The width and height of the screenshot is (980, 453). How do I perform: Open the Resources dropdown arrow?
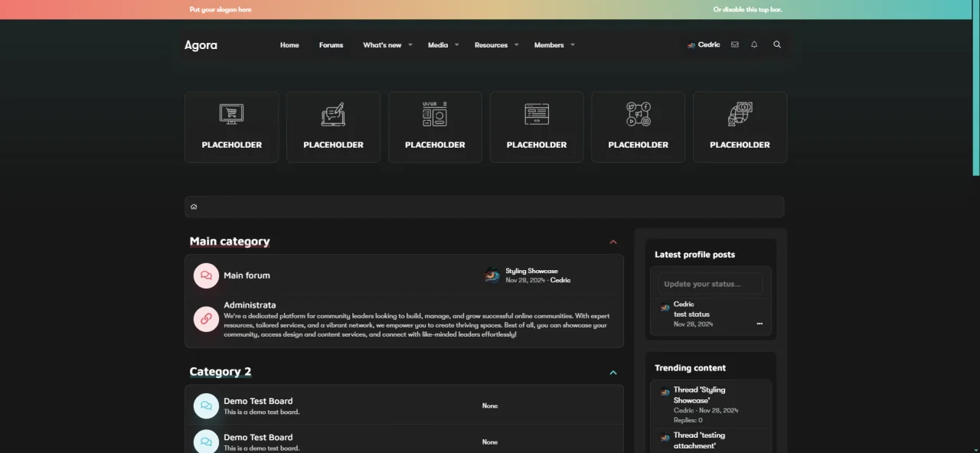point(516,45)
